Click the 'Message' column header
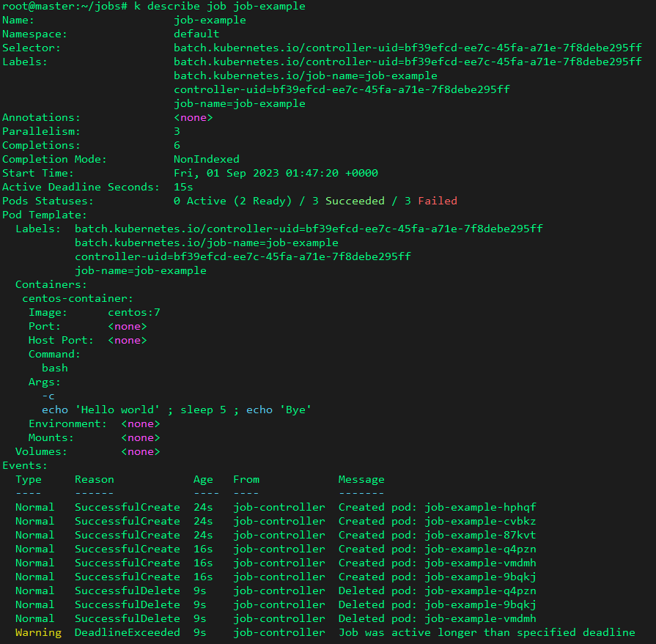Viewport: 656px width, 644px height. [361, 480]
